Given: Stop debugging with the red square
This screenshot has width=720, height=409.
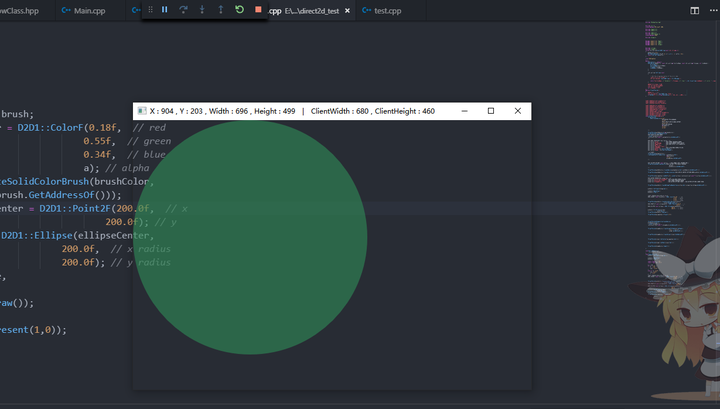Looking at the screenshot, I should point(258,10).
